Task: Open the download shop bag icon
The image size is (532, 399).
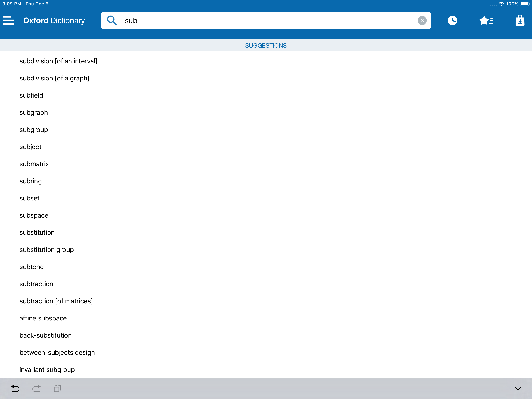Action: click(520, 20)
